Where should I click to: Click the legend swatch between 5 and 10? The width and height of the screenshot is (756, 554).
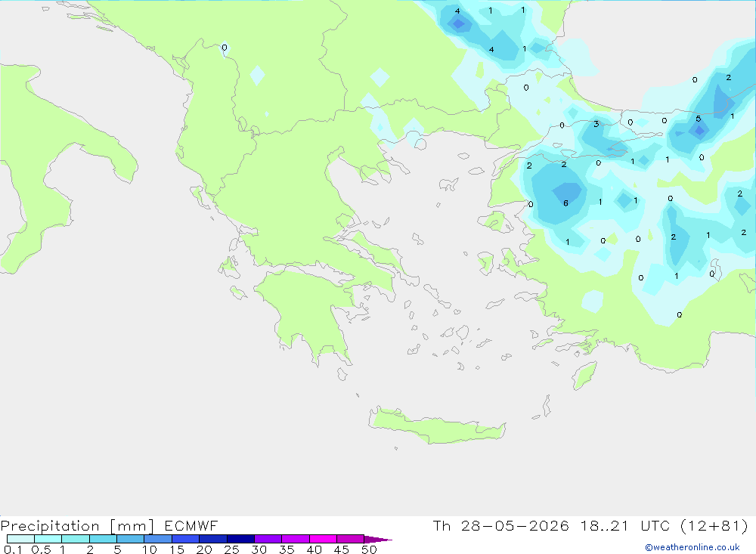coord(130,539)
